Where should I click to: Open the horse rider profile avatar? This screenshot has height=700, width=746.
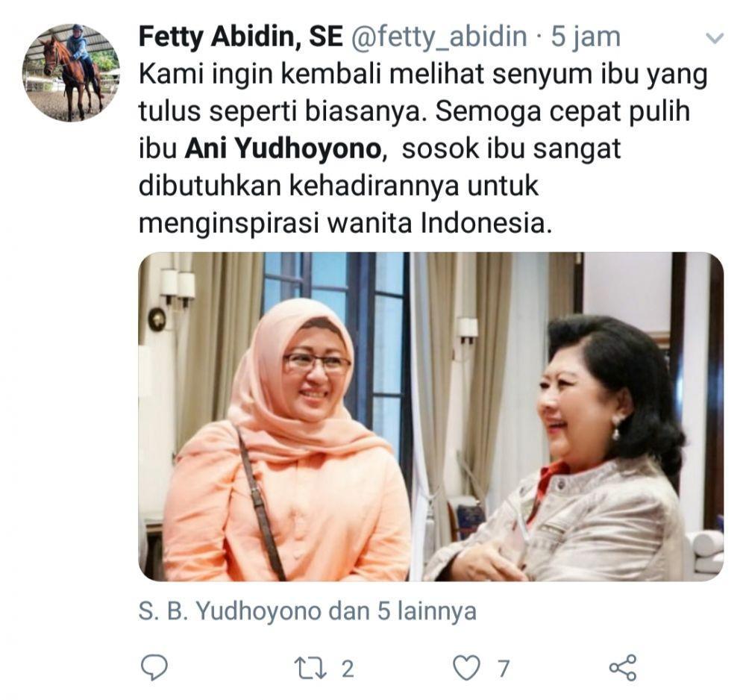pyautogui.click(x=71, y=73)
